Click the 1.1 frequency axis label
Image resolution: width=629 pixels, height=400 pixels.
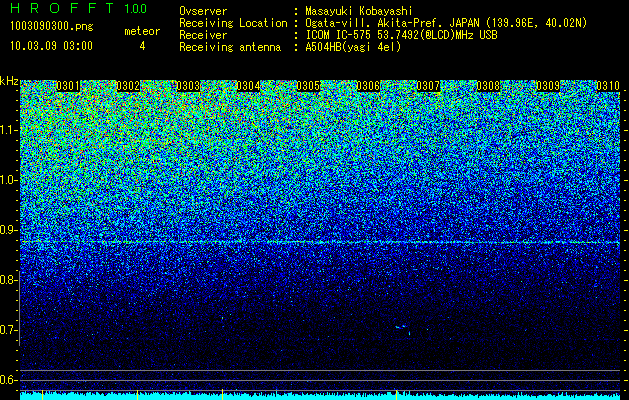[x=8, y=130]
